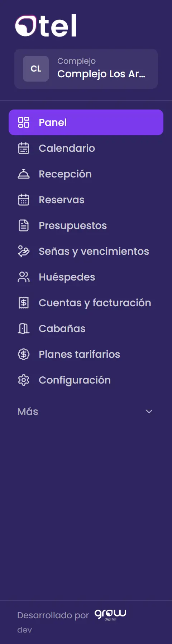Click the Otel logo
Screen dimensions: 172x644
coord(46,26)
